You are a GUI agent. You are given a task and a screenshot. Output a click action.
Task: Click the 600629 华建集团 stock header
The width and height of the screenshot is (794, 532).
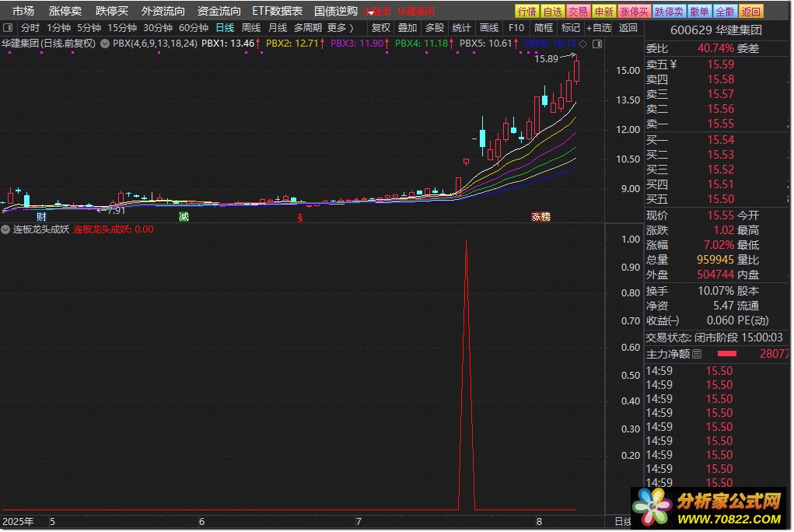point(716,30)
